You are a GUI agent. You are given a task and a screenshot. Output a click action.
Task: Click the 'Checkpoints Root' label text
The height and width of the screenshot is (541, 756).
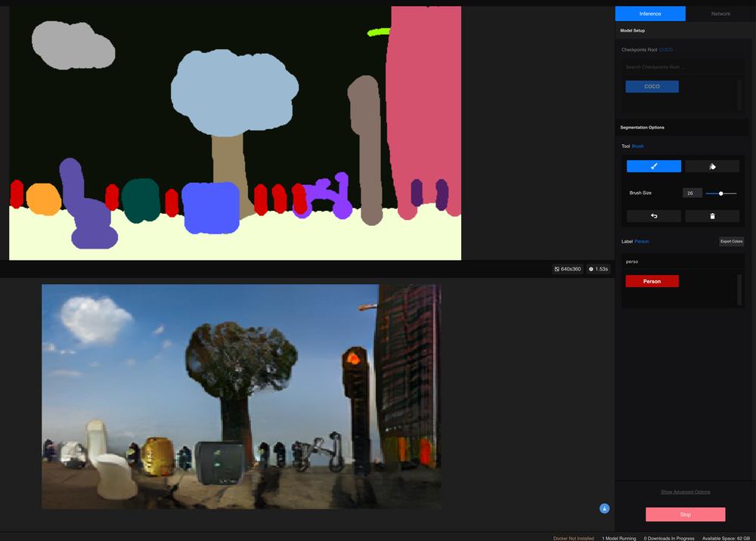[640, 50]
